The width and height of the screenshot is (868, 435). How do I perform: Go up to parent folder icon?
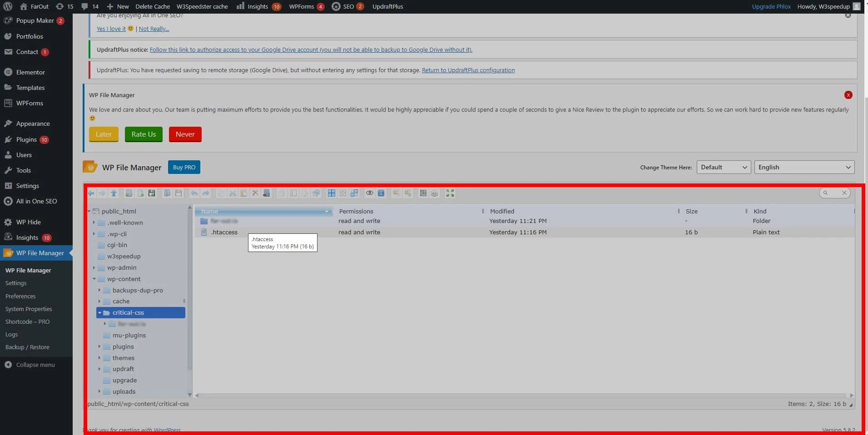[x=114, y=193]
